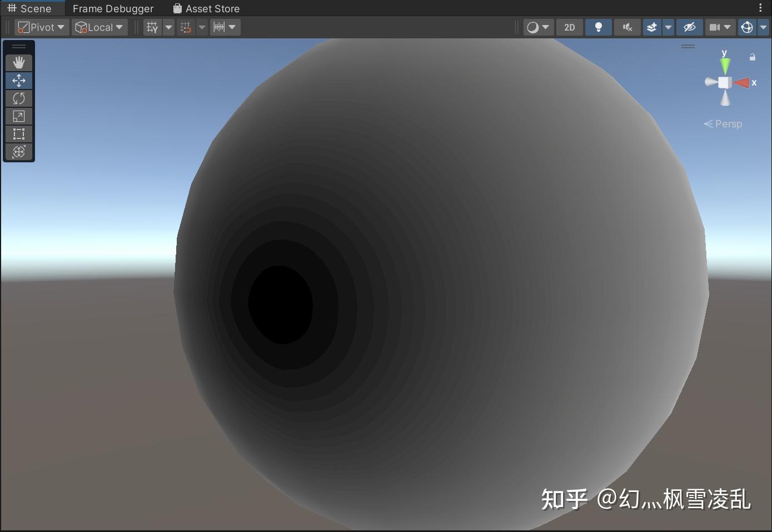Select the Move tool
This screenshot has height=532, width=772.
pos(19,81)
